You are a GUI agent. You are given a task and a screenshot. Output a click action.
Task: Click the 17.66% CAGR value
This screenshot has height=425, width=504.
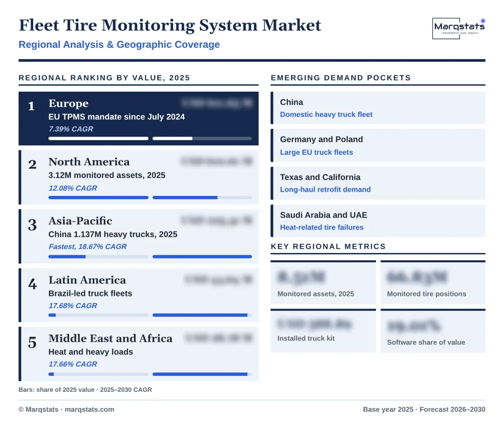tap(73, 364)
